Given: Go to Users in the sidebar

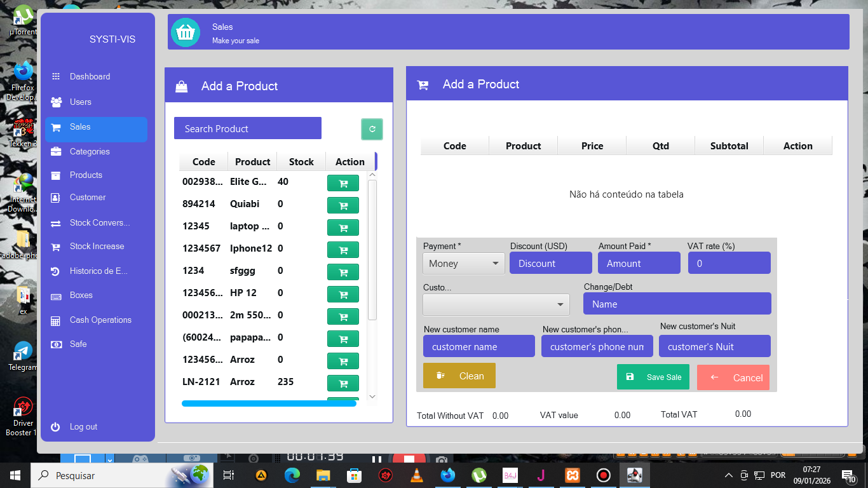Looking at the screenshot, I should (x=80, y=102).
